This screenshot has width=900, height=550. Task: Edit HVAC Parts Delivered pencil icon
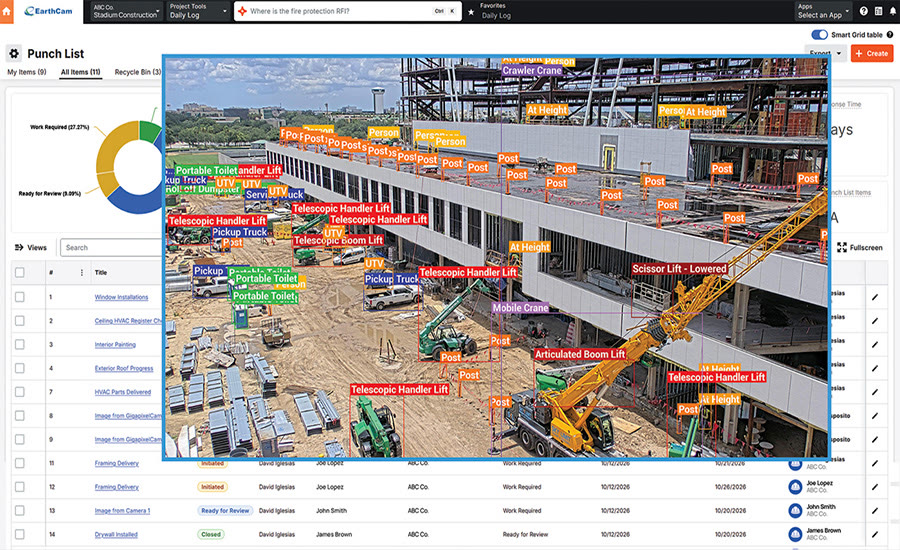tap(875, 392)
